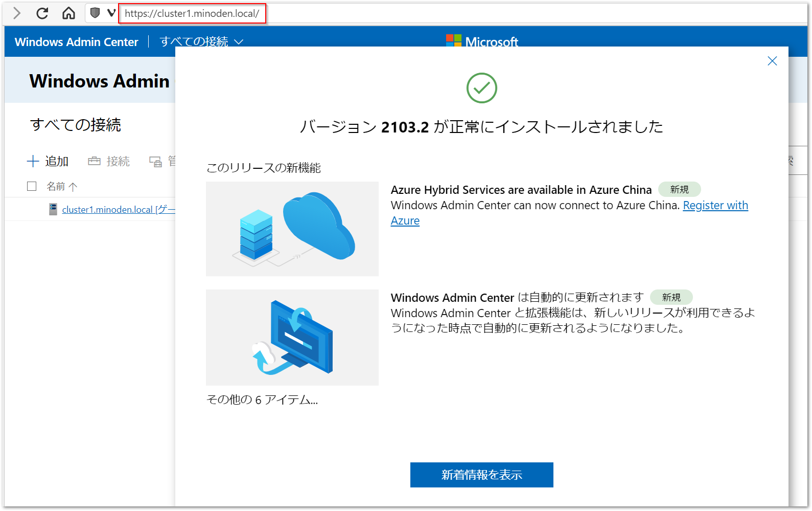Expand その他の 6 アイテム list
812x511 pixels.
pos(262,399)
